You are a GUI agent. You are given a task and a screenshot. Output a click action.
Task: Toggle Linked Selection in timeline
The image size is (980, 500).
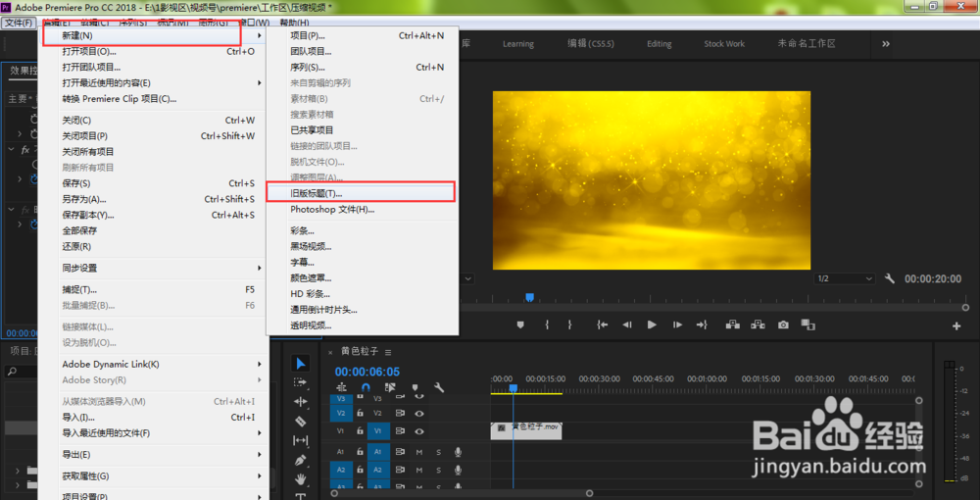tap(391, 387)
